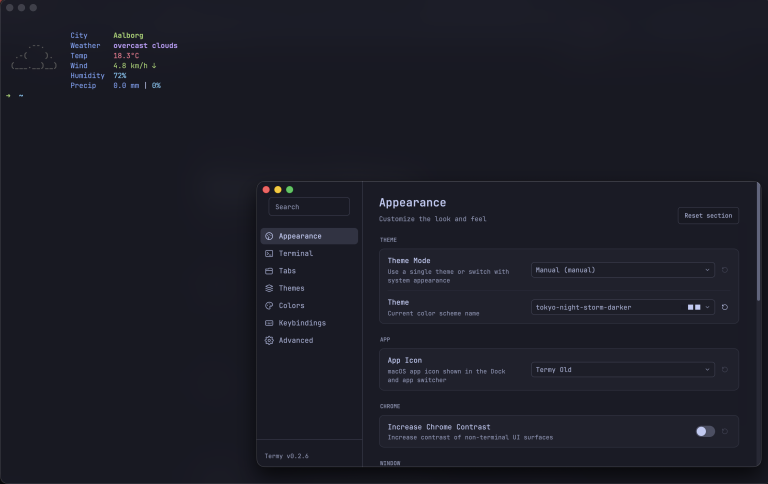This screenshot has height=484, width=768.
Task: Click the Reset section button
Action: click(708, 216)
